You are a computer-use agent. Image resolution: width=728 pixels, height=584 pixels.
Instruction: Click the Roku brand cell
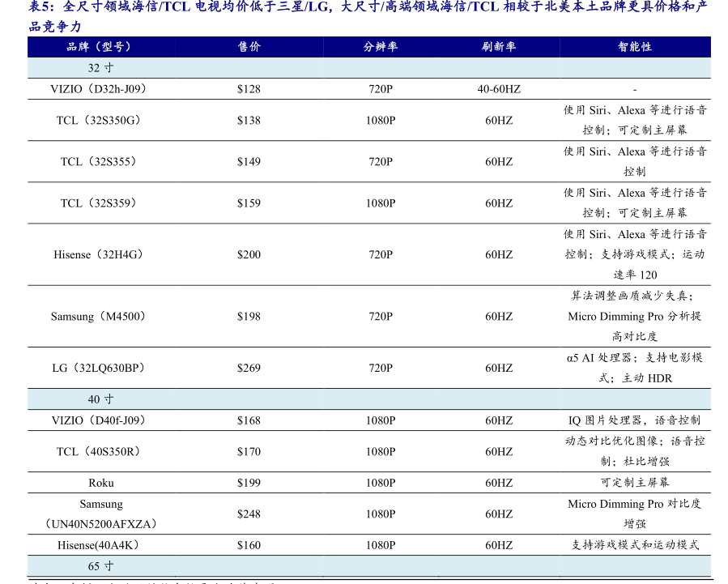[101, 483]
